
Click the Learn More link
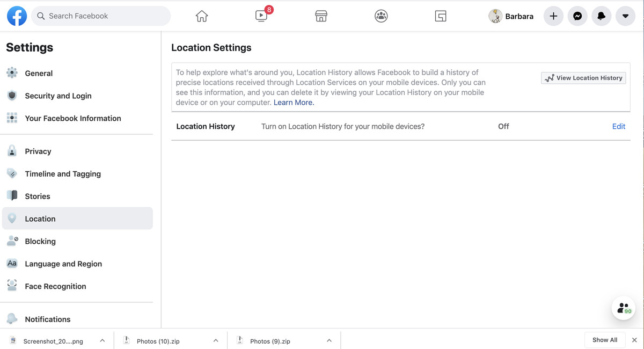pos(293,102)
